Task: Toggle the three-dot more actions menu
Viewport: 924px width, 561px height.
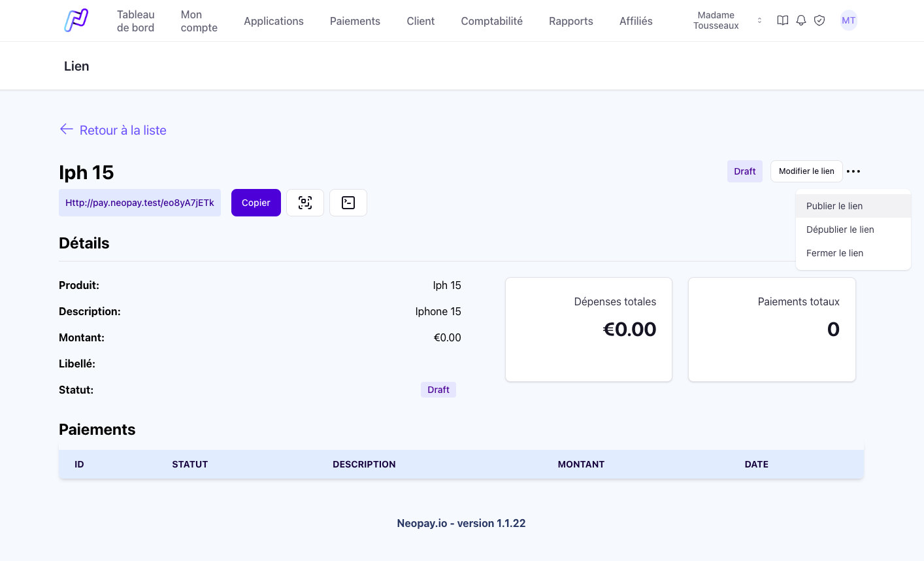Action: 853,171
